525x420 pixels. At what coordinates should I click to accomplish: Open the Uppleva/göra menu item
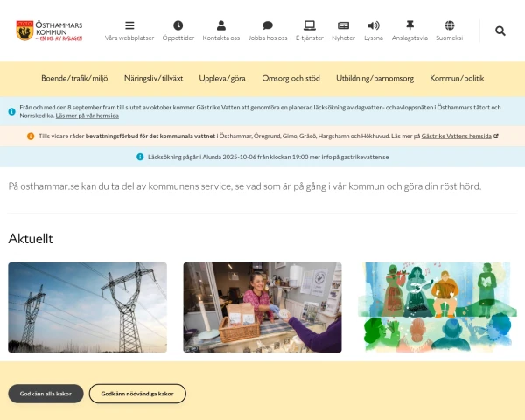click(222, 79)
